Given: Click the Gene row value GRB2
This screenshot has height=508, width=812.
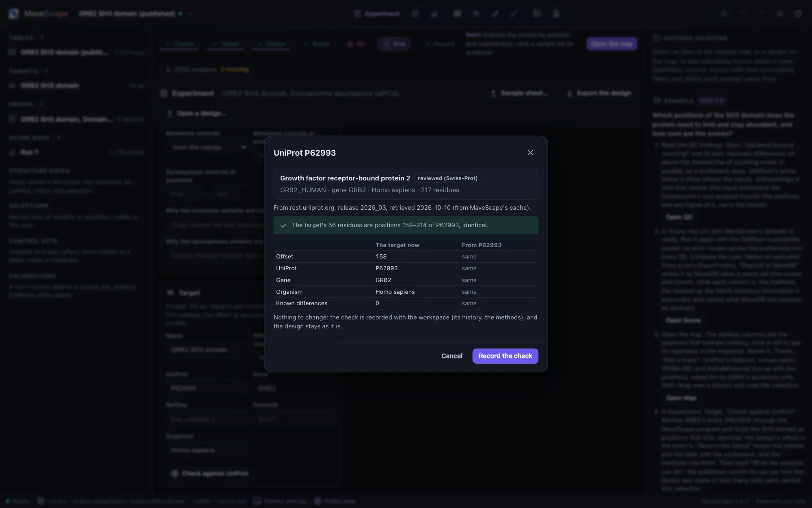Looking at the screenshot, I should click(x=383, y=280).
